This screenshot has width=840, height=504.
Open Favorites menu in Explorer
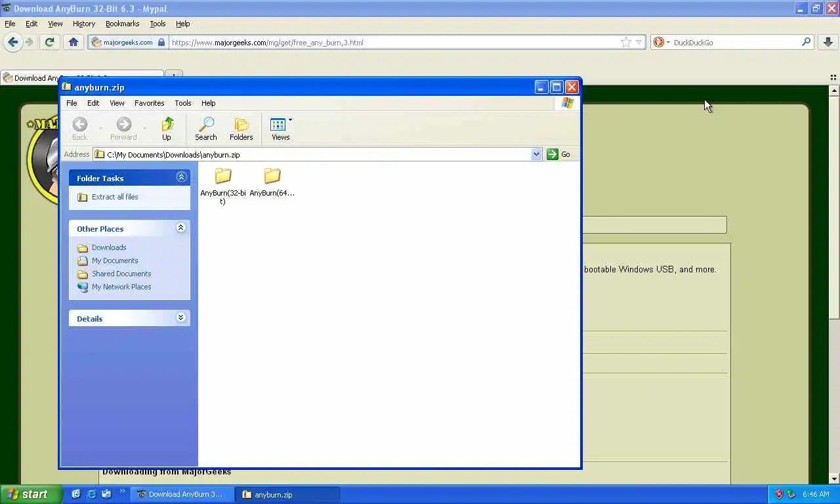(150, 103)
